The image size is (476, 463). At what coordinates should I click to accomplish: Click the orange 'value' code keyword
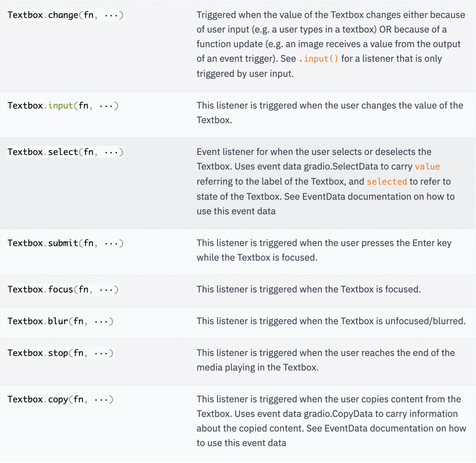(x=427, y=167)
